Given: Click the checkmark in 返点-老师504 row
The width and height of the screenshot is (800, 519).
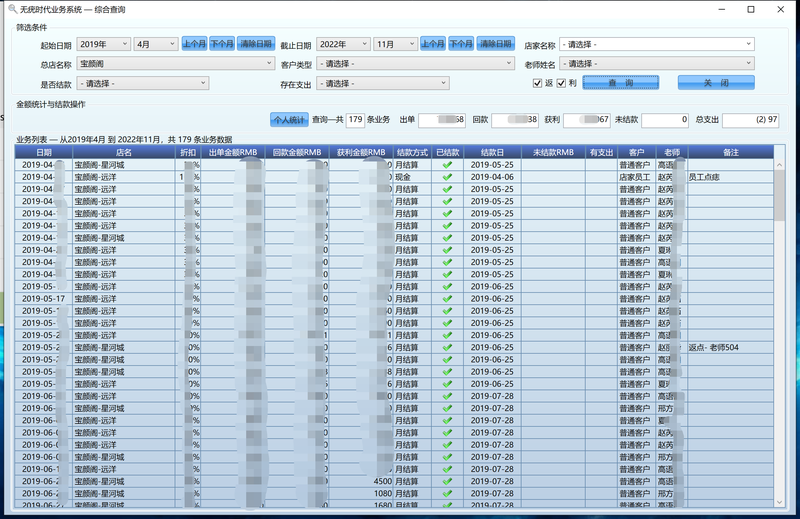Looking at the screenshot, I should click(x=447, y=348).
